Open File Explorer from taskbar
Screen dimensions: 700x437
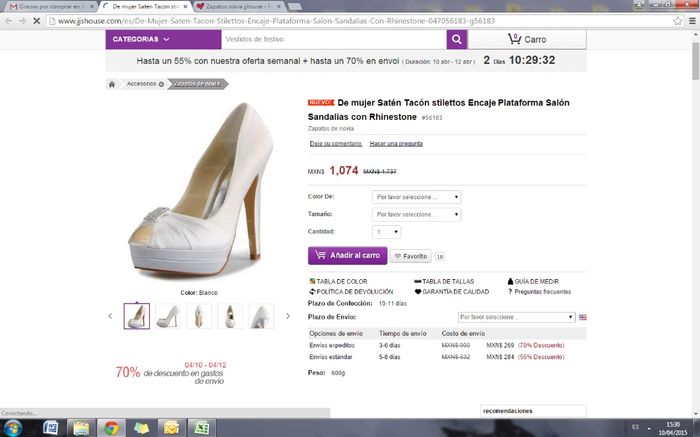coord(81,428)
